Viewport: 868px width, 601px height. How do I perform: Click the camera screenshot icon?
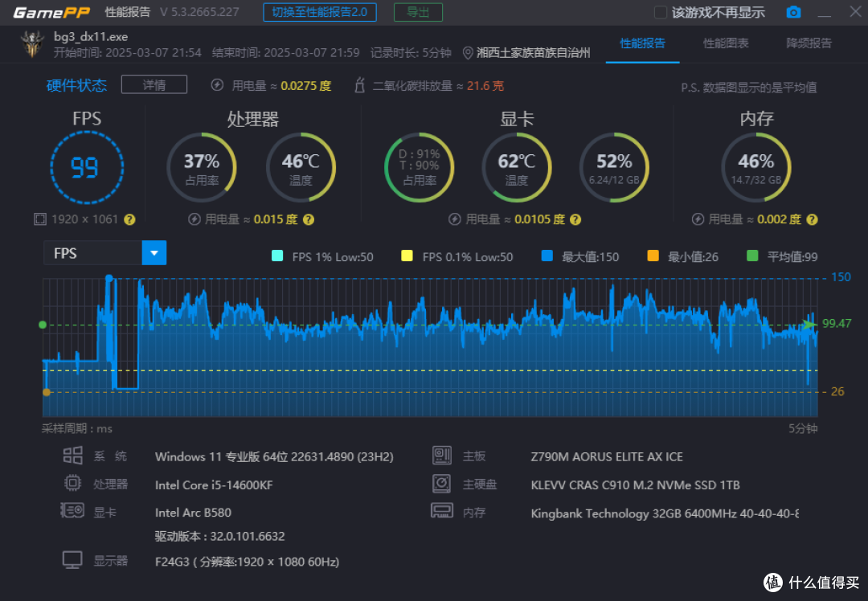[x=793, y=12]
